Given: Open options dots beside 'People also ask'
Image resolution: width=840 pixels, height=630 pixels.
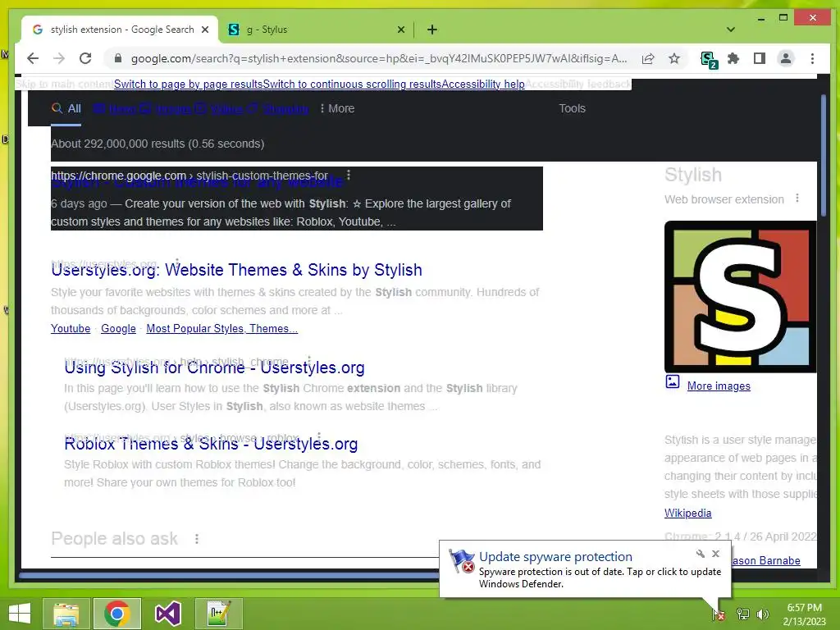Looking at the screenshot, I should pos(197,539).
